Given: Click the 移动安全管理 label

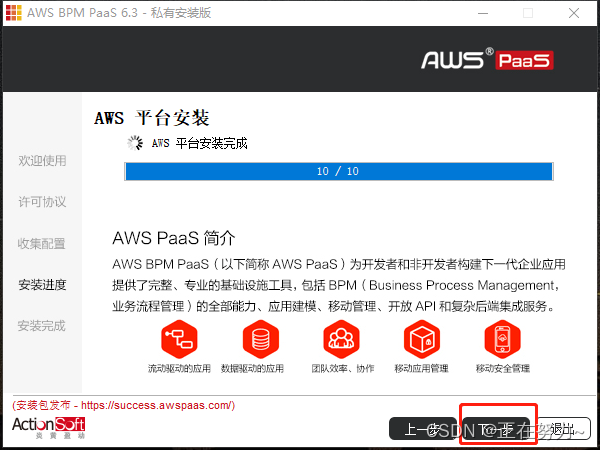Looking at the screenshot, I should (502, 368).
